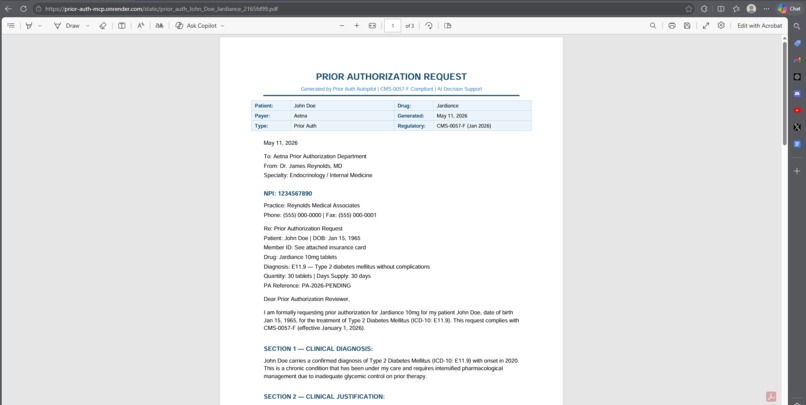Select the Erase tool
Viewport: 806px width, 405px height.
pyautogui.click(x=102, y=26)
